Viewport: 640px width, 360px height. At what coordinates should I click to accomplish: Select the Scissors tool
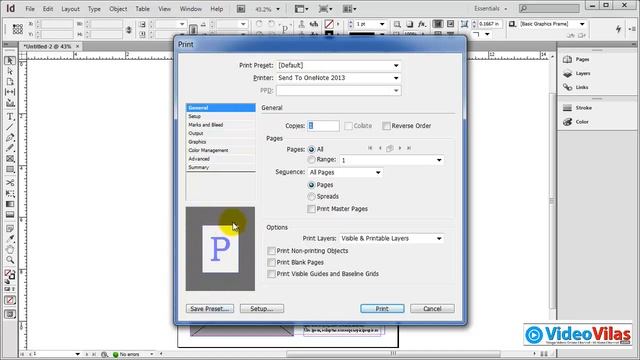pyautogui.click(x=10, y=183)
